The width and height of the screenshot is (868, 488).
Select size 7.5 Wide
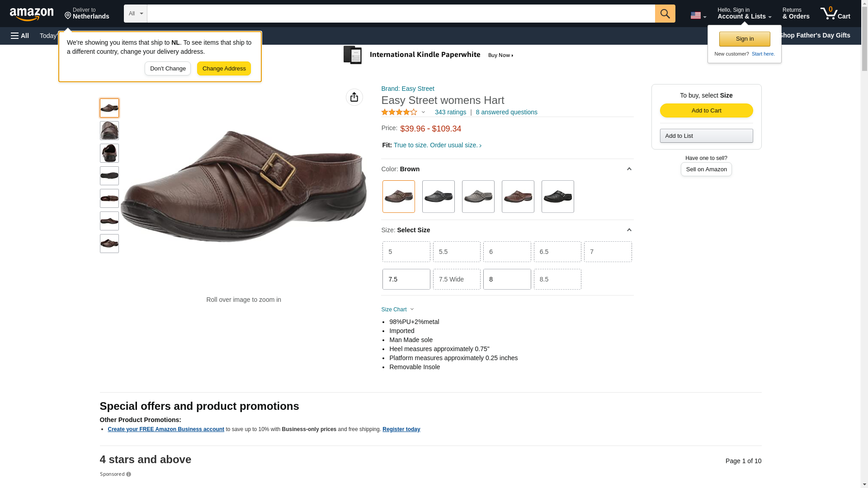click(x=457, y=279)
